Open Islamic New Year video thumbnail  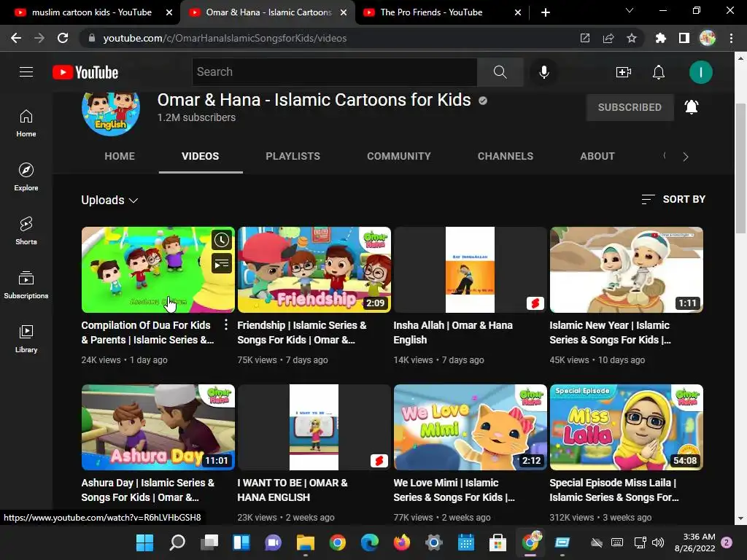click(x=626, y=270)
